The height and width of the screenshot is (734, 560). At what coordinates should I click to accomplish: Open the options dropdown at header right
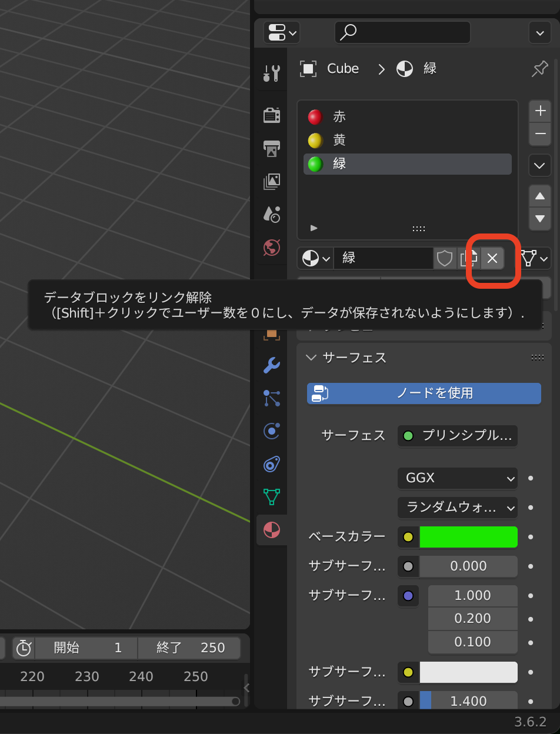[540, 32]
